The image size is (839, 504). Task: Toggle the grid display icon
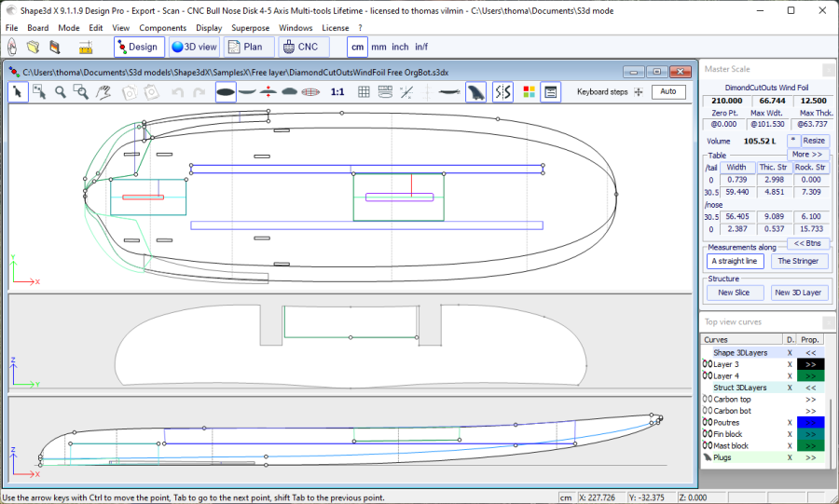(x=364, y=91)
